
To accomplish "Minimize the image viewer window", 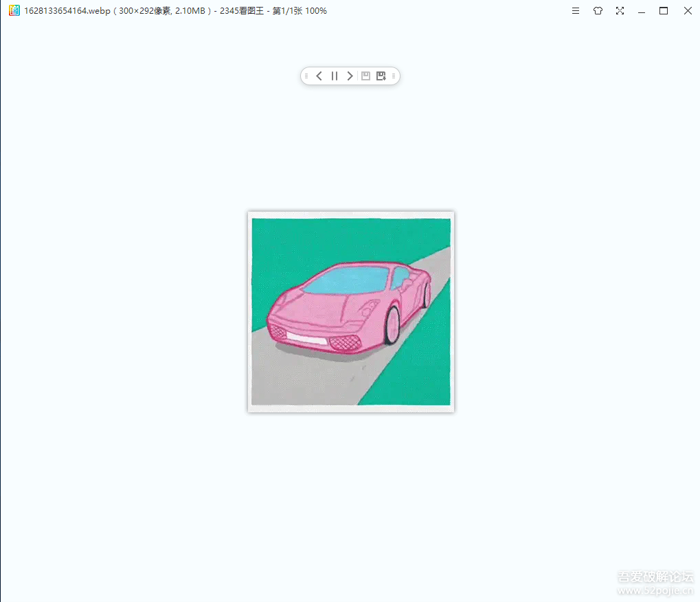I will click(642, 11).
